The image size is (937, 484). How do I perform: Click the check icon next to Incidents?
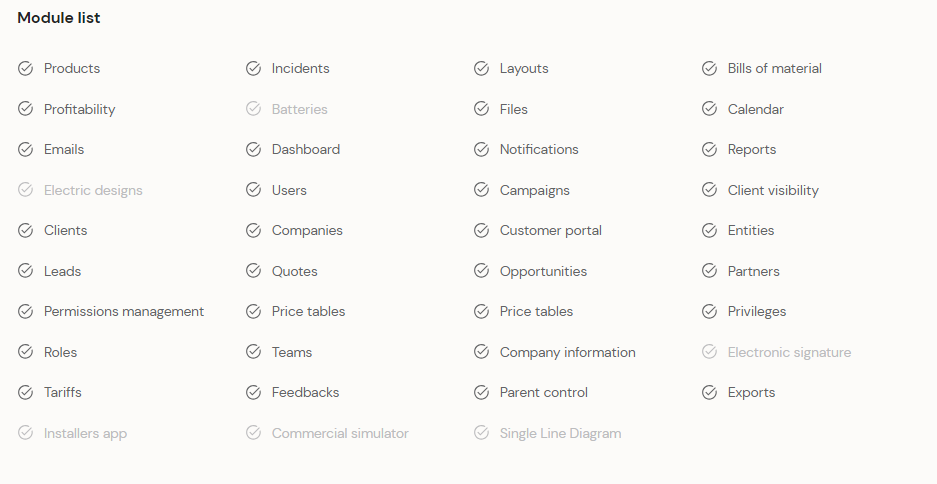[253, 68]
